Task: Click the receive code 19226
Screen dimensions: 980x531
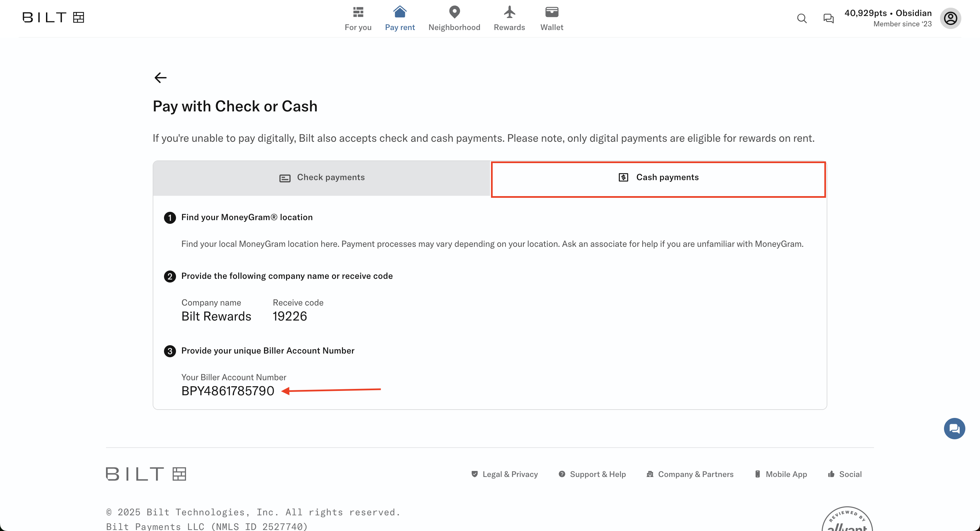Action: click(290, 316)
